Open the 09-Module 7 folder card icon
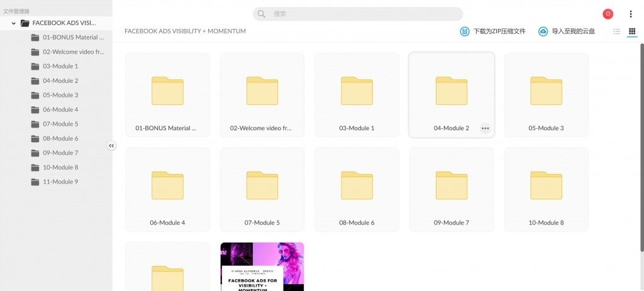This screenshot has width=644, height=291. click(452, 185)
